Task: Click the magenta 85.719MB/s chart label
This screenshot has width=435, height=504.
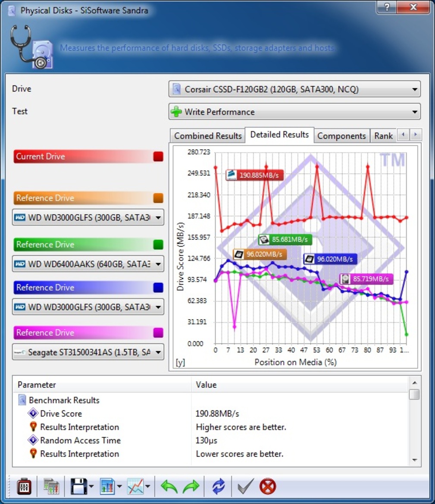Action: click(366, 279)
